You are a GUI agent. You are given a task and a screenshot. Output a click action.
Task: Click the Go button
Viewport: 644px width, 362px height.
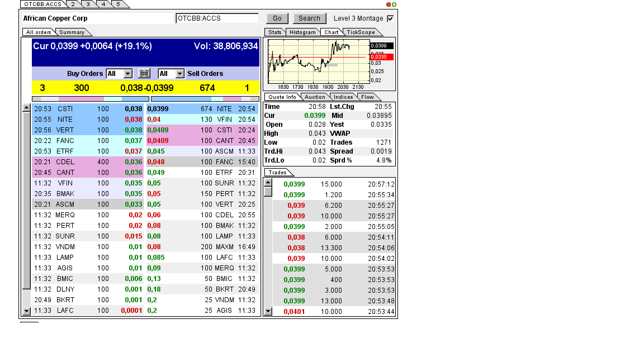pos(277,18)
